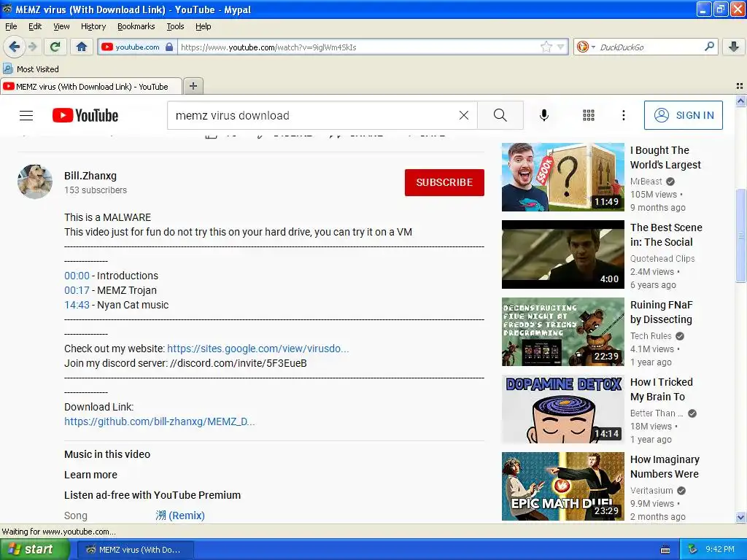Select the MEMZ virus YouTube tab

90,87
